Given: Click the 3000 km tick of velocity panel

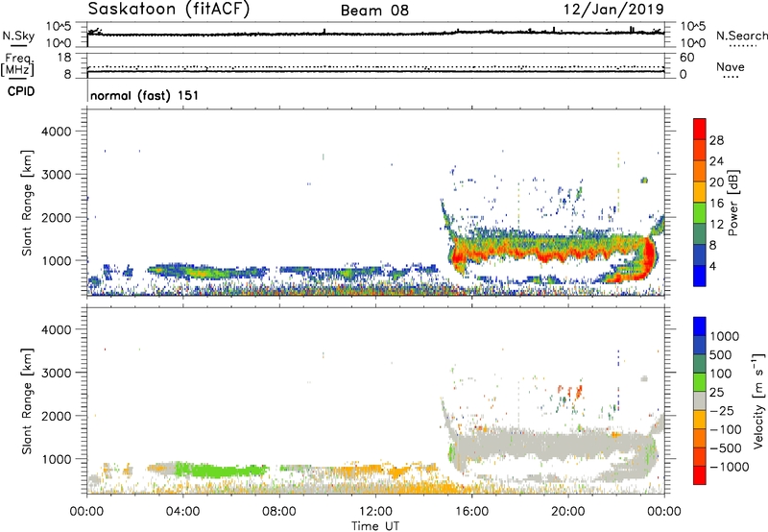Looking at the screenshot, I should 56,373.
